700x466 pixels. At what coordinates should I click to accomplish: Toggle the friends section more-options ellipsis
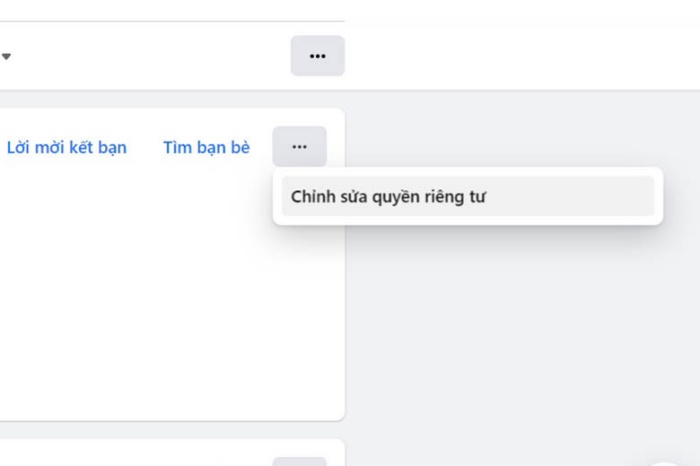[x=299, y=147]
